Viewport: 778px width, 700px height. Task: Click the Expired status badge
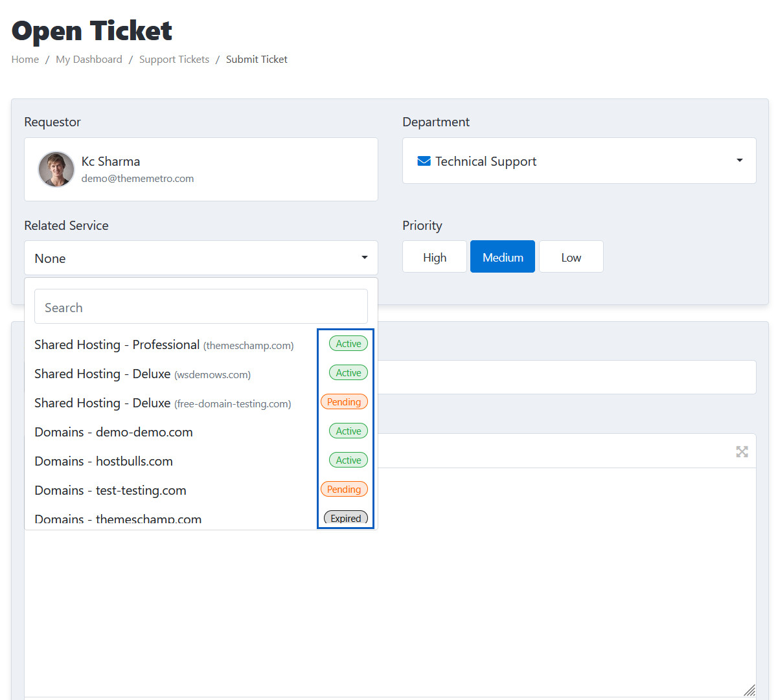[x=345, y=518]
